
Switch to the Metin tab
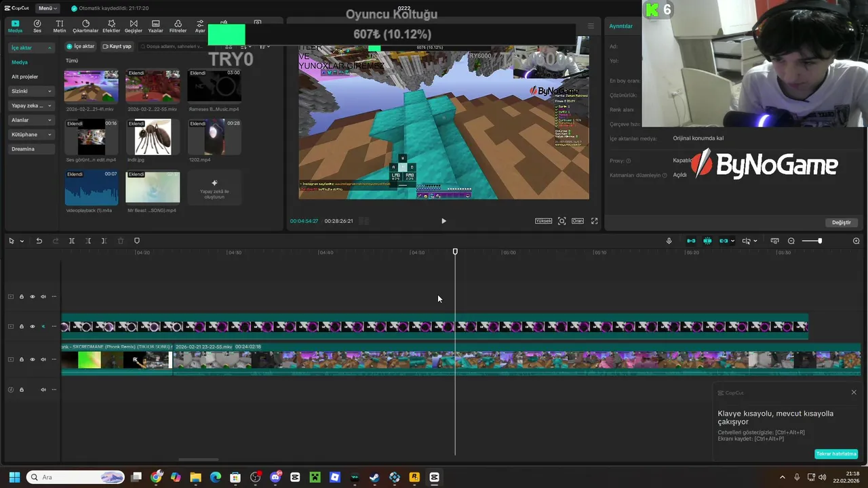(60, 26)
